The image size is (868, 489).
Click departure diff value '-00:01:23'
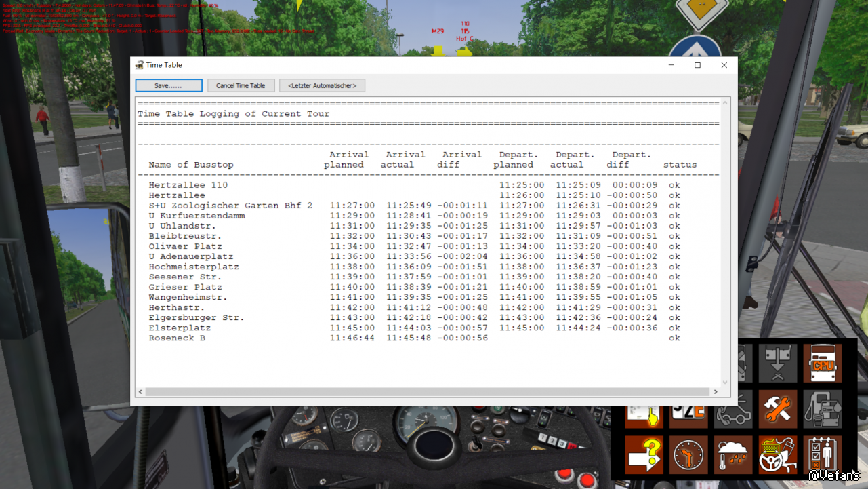632,267
